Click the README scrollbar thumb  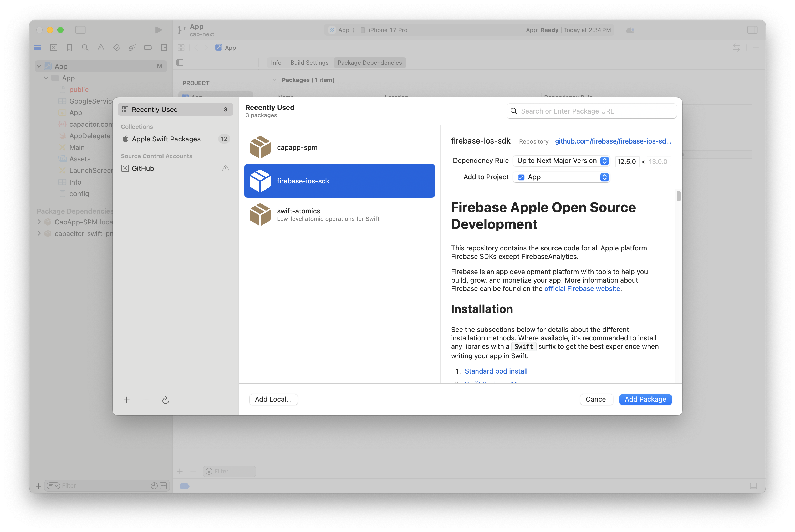pyautogui.click(x=678, y=196)
